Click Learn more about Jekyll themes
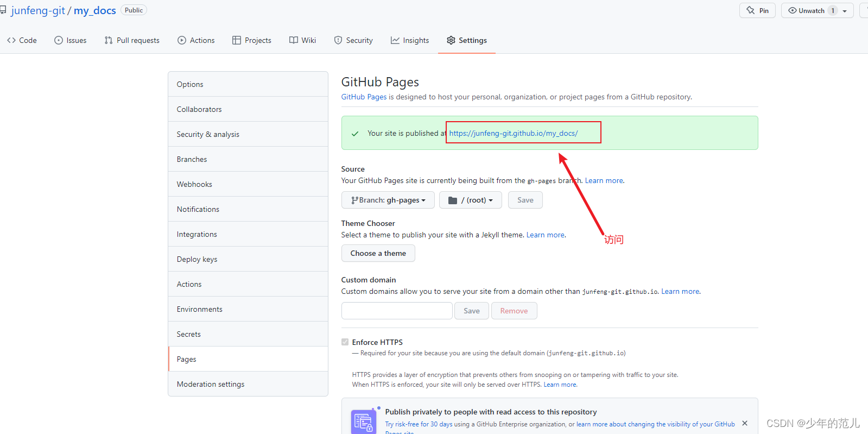The width and height of the screenshot is (868, 434). [x=545, y=235]
